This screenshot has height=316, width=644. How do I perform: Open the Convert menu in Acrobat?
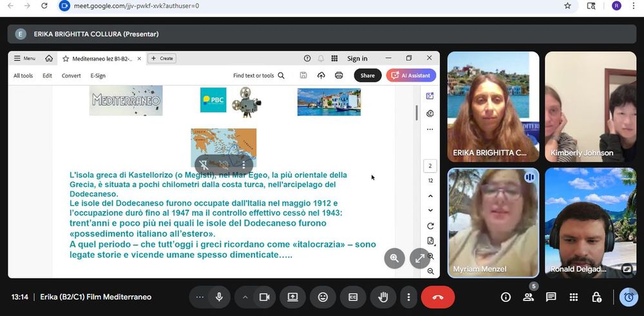71,75
